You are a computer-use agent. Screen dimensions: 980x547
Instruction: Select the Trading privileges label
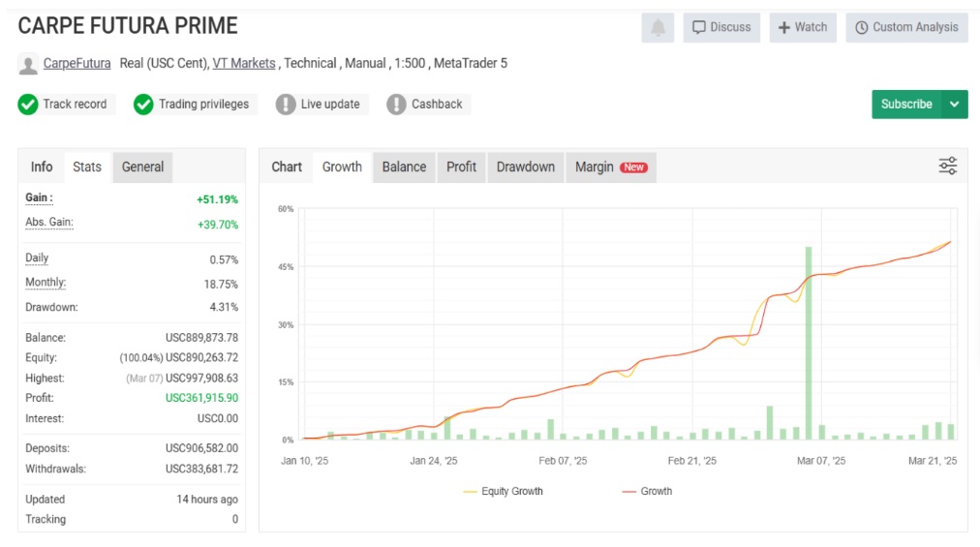pyautogui.click(x=203, y=105)
